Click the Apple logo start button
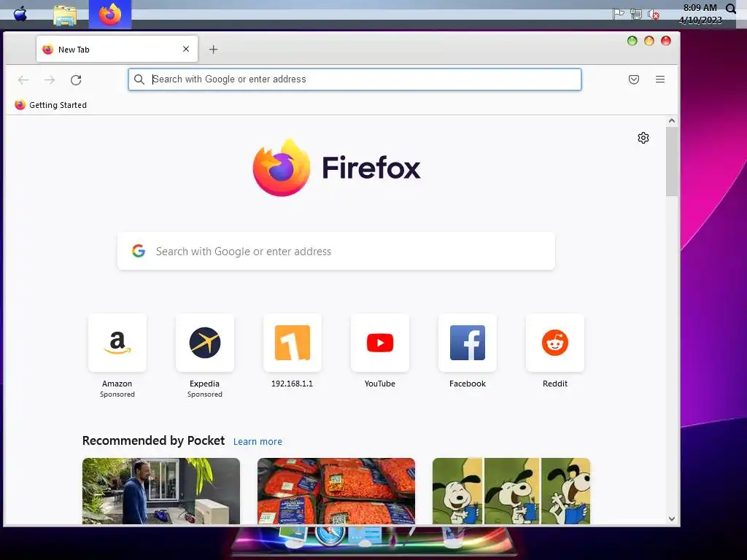This screenshot has width=747, height=560. [20, 15]
